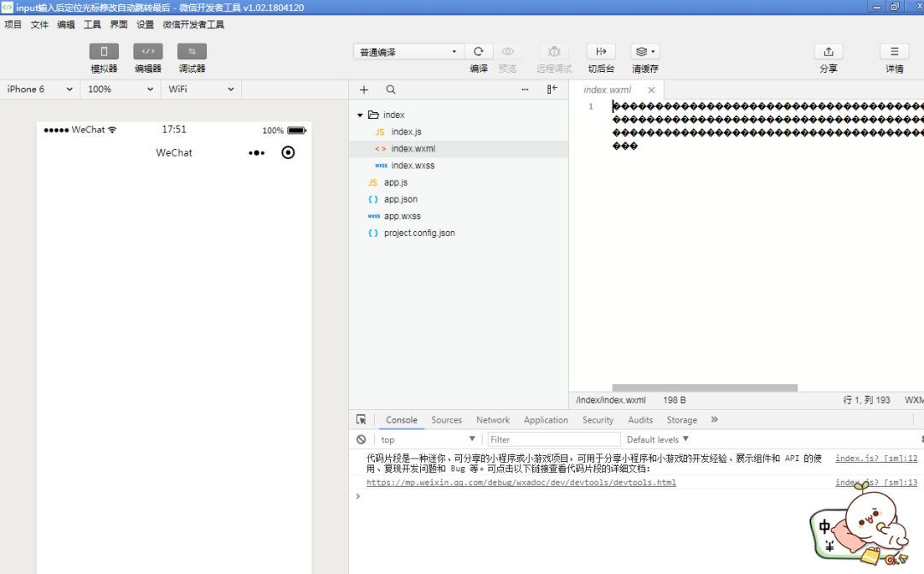Open the 文件 menu

[x=39, y=24]
